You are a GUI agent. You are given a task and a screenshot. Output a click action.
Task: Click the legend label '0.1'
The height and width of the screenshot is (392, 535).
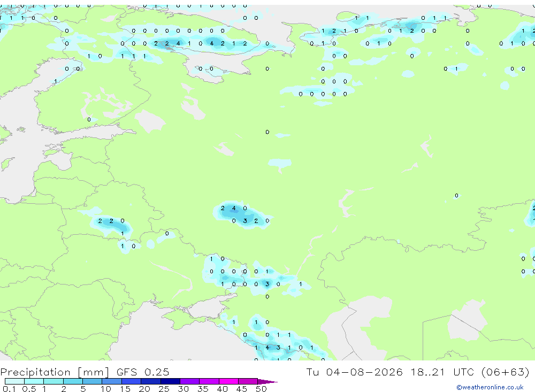[9, 389]
